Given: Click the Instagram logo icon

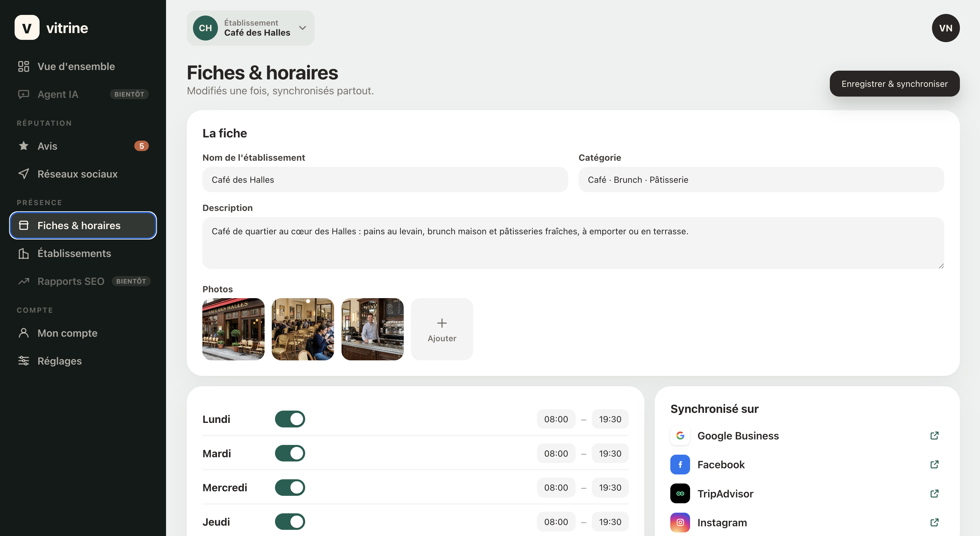Looking at the screenshot, I should [680, 522].
